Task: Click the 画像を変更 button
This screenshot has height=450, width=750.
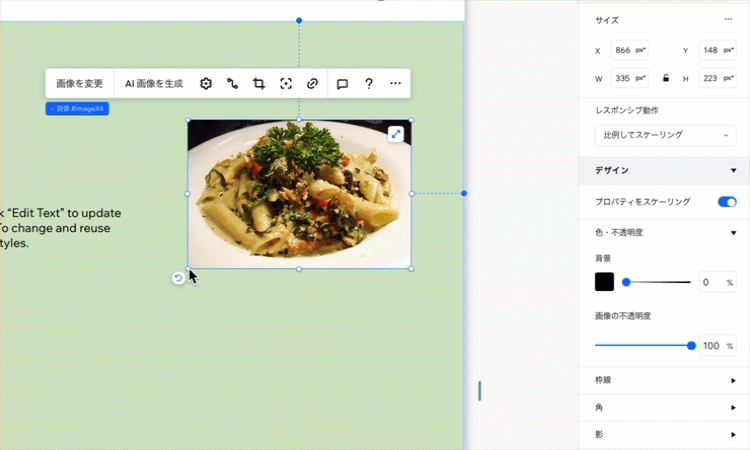Action: click(79, 84)
